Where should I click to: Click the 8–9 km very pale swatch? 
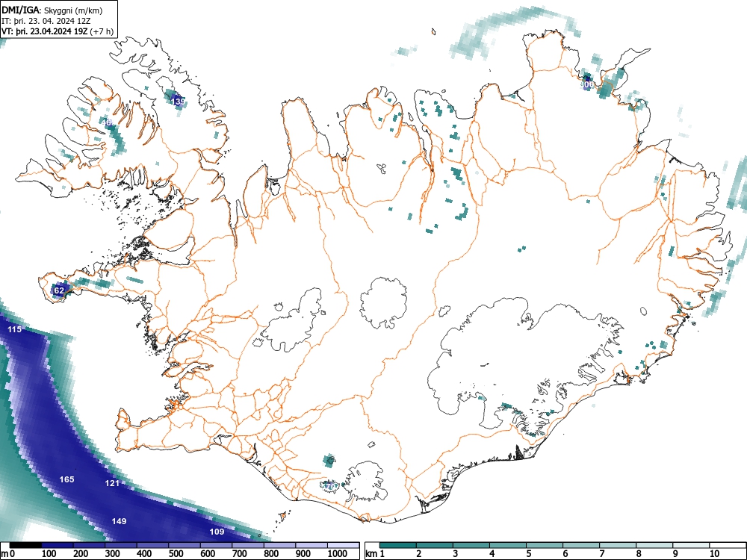point(654,545)
